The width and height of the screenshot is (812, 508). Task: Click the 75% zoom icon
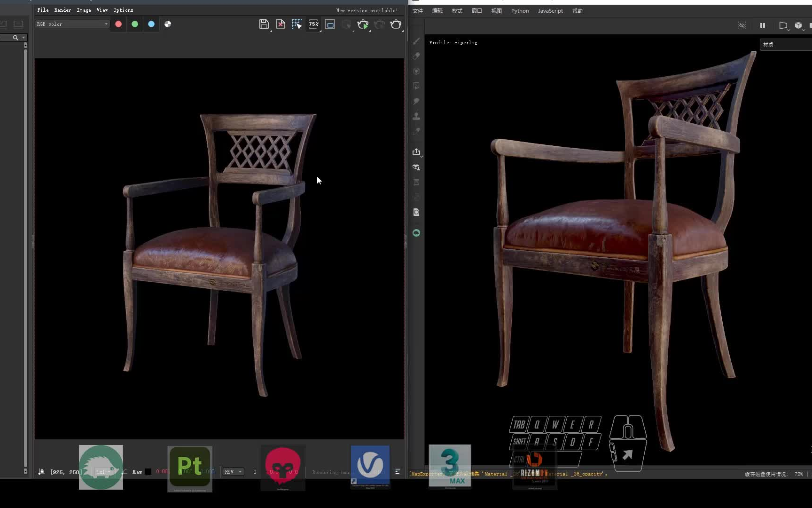(x=313, y=24)
